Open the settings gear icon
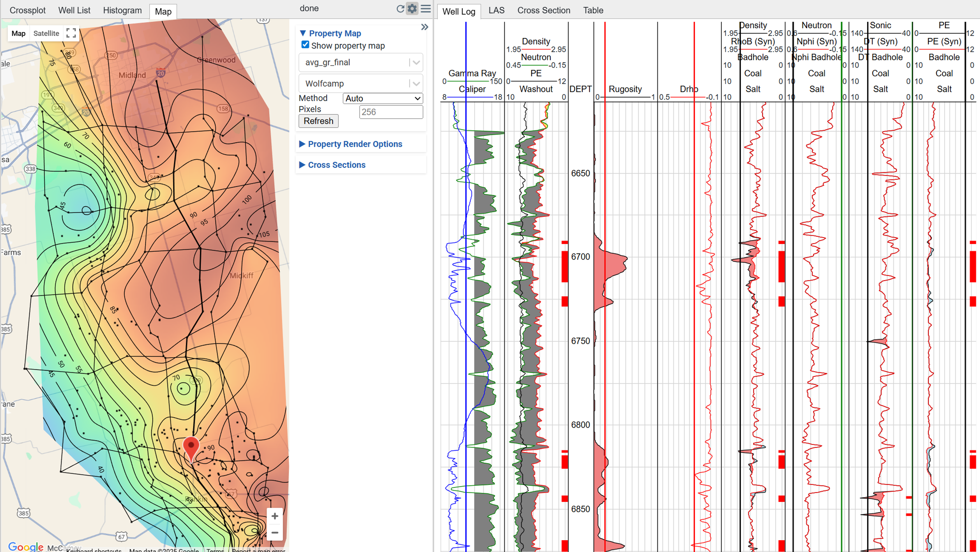The image size is (980, 552). point(412,9)
